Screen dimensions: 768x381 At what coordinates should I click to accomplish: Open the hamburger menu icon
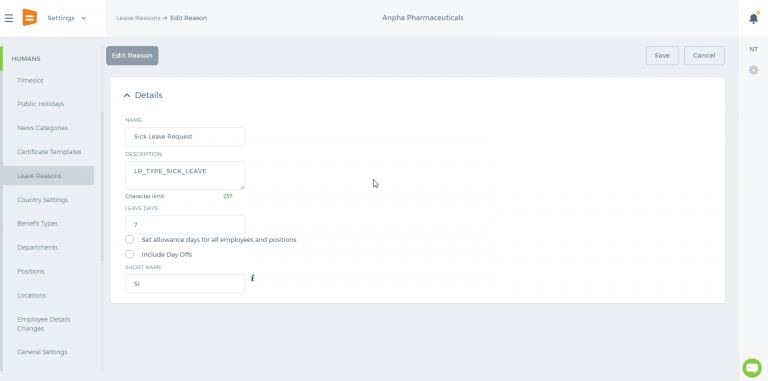9,18
